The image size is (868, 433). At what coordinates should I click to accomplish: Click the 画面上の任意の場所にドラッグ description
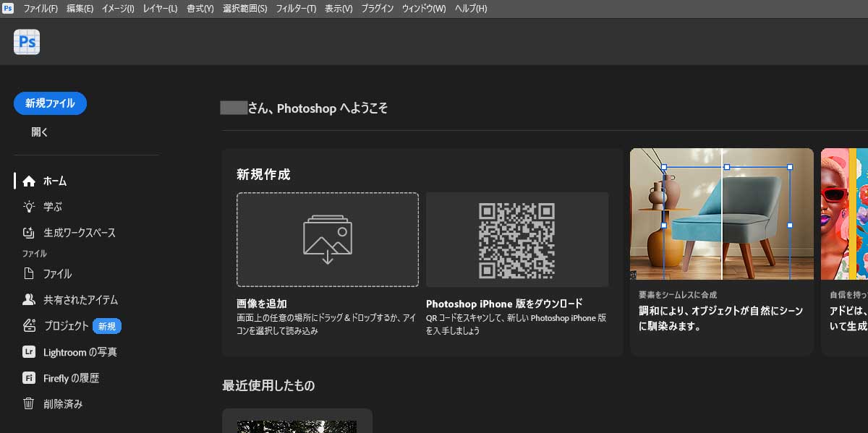pyautogui.click(x=326, y=324)
